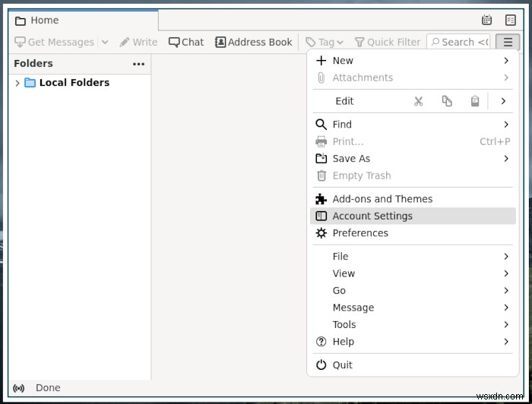The height and width of the screenshot is (404, 532).
Task: Click the online status icon in status bar
Action: coord(19,388)
